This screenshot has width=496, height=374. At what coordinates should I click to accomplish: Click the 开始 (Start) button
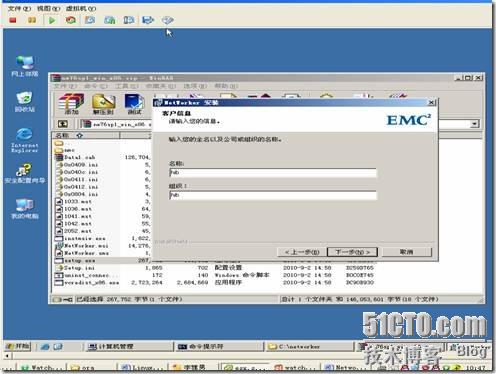point(18,347)
